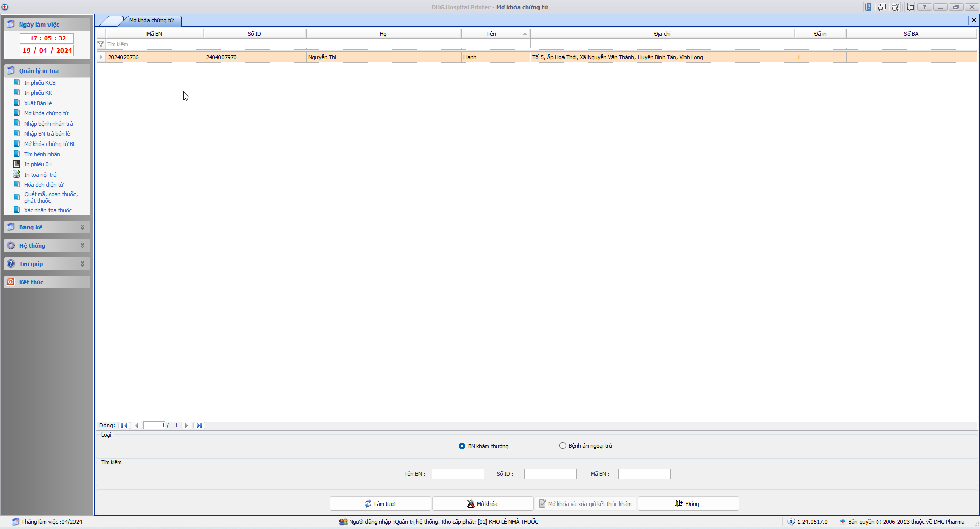Click the Mã BN column header
The height and width of the screenshot is (529, 980).
(x=154, y=34)
